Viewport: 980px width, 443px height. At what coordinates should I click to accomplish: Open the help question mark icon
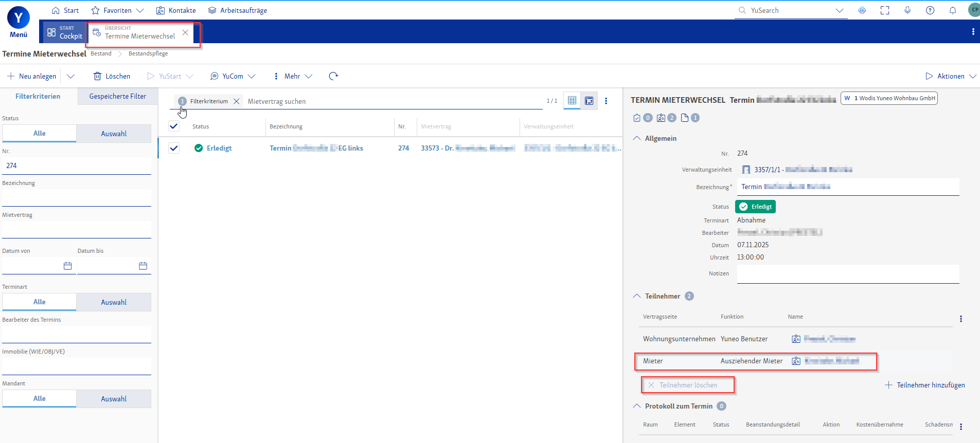[x=930, y=10]
